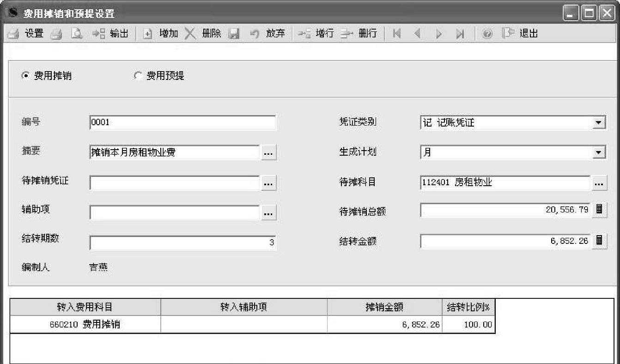This screenshot has width=620, height=364.
Task: Click the print icon in toolbar
Action: coord(56,34)
